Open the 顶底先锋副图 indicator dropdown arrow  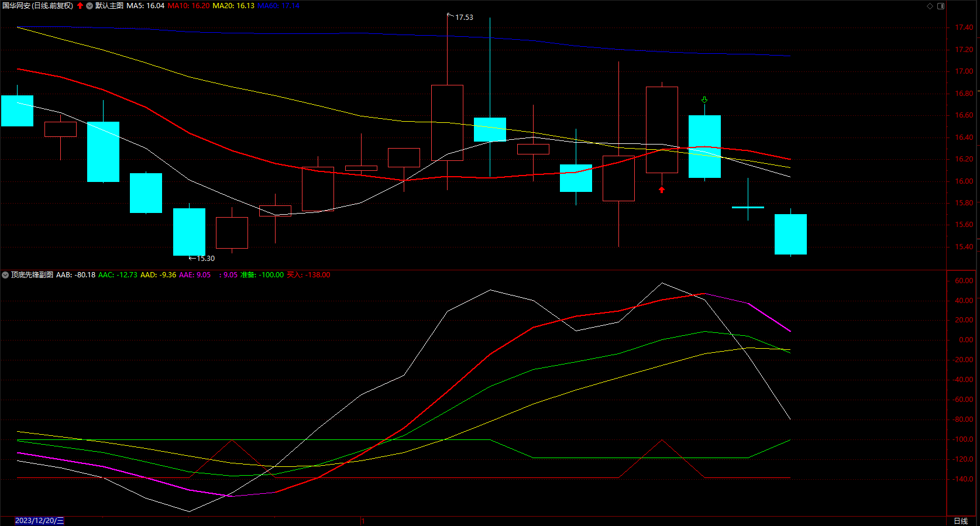(x=5, y=275)
